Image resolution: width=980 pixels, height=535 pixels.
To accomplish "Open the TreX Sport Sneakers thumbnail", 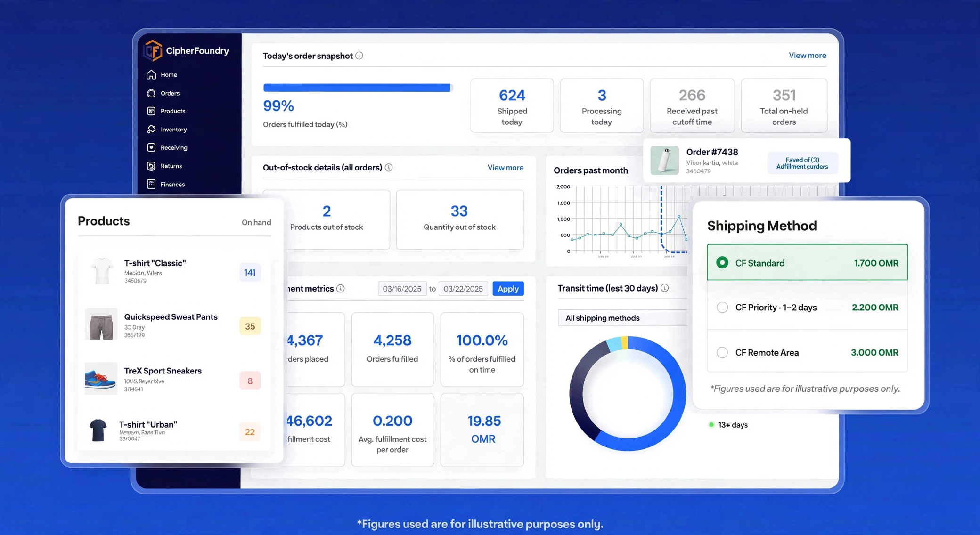I will [x=101, y=379].
